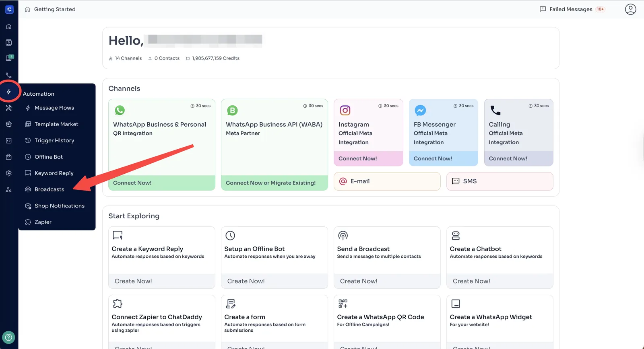The image size is (644, 349).
Task: Open Template Market menu entry
Action: pos(56,124)
